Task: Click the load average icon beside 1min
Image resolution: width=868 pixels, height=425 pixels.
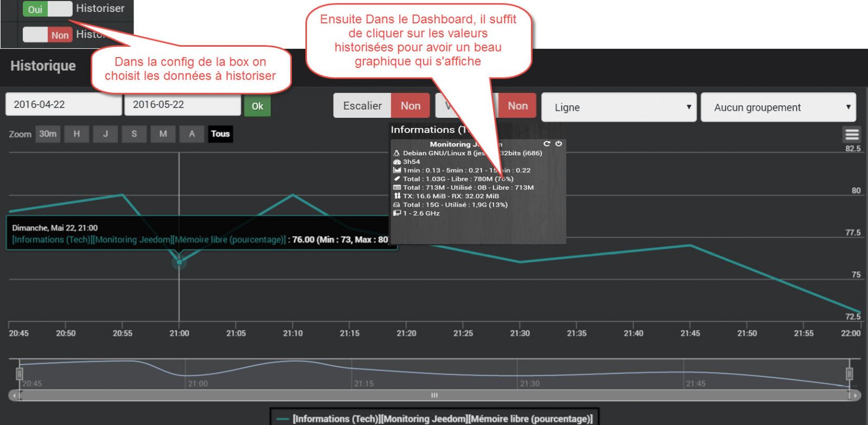Action: [x=397, y=170]
